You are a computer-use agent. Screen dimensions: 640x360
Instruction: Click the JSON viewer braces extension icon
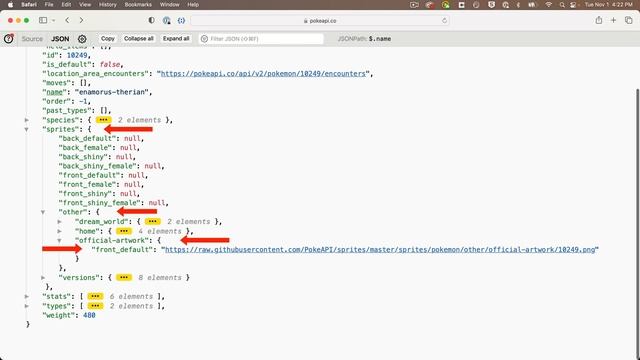pyautogui.click(x=181, y=20)
